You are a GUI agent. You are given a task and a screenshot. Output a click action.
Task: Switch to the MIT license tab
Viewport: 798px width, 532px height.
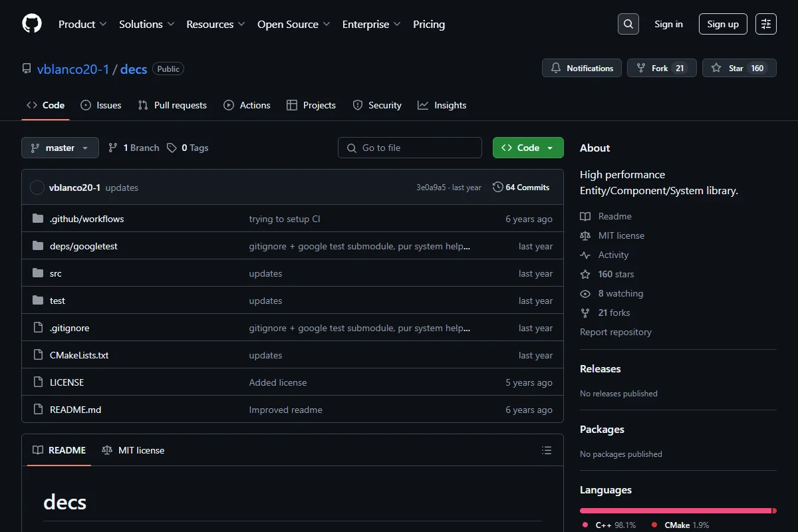coord(133,450)
